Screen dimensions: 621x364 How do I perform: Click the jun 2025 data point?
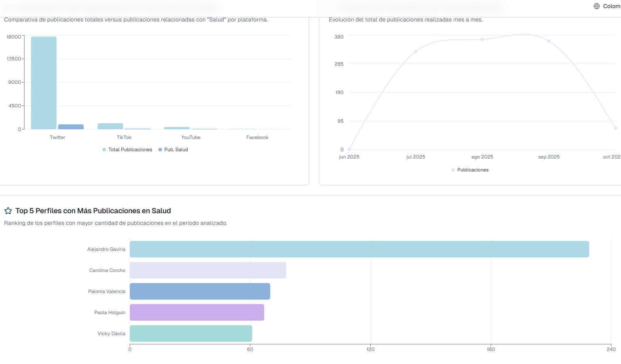click(x=349, y=149)
